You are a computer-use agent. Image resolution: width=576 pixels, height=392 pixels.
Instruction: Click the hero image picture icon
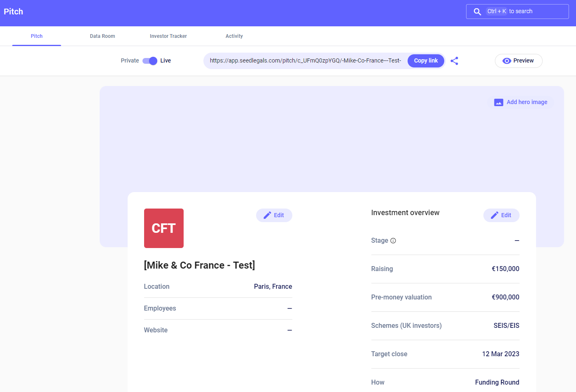[x=499, y=102]
